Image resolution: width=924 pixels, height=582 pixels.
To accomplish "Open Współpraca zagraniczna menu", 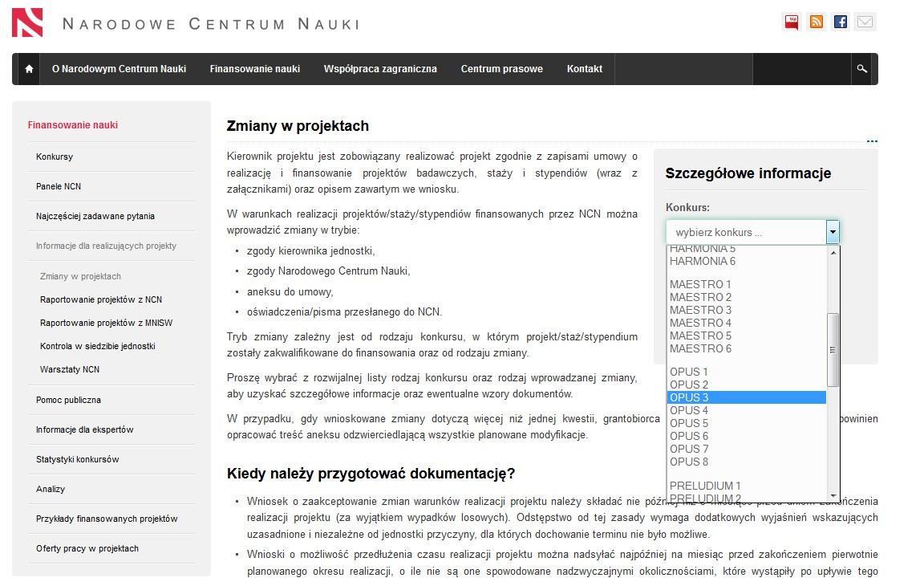I will tap(380, 69).
